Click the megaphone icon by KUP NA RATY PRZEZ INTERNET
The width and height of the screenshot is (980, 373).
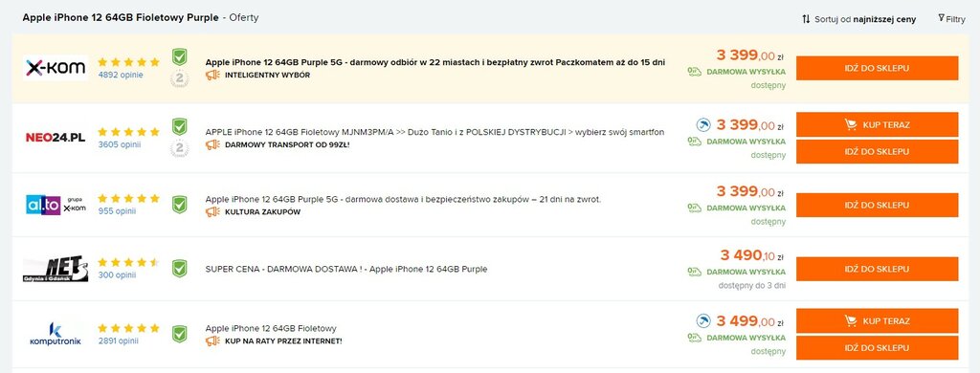212,341
